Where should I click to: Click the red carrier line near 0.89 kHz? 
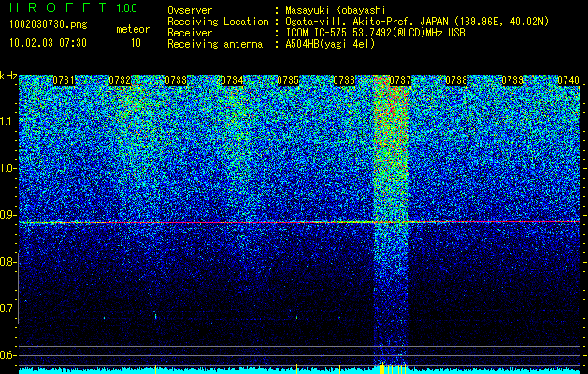pyautogui.click(x=299, y=223)
